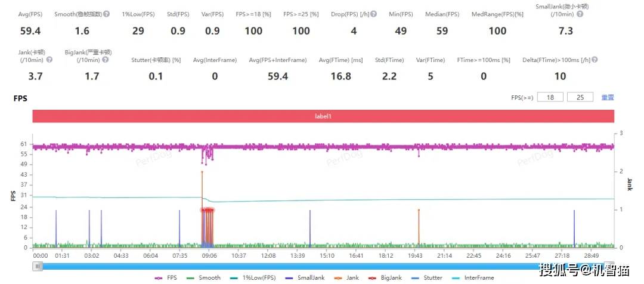Screen dimensions: 644x284
Task: Toggle Jank series in chart legend
Action: click(x=346, y=278)
